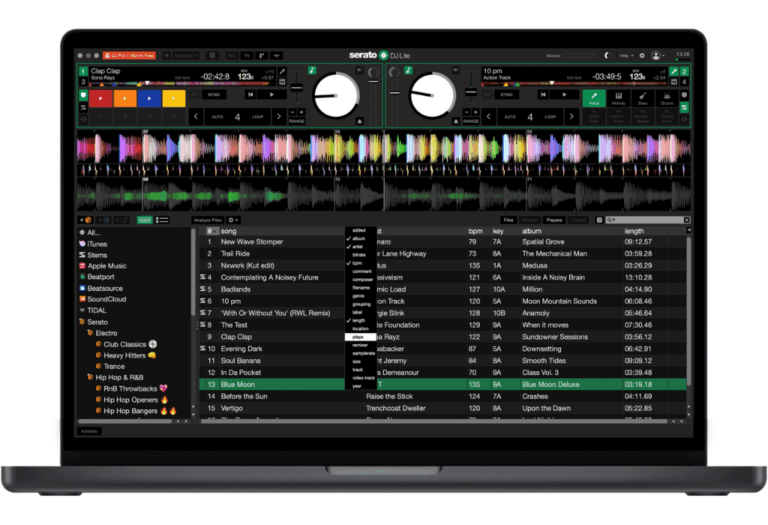
Task: Open the settings gear in top bar
Action: point(642,56)
